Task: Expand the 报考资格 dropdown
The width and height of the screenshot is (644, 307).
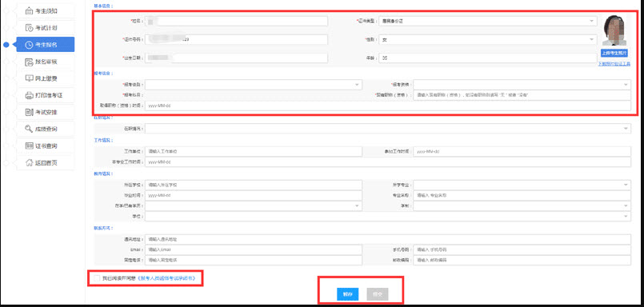Action: [522, 85]
